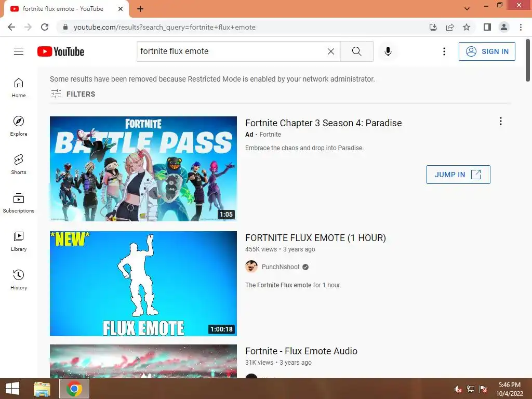532x399 pixels.
Task: Expand the tab search chevron
Action: coord(467,9)
